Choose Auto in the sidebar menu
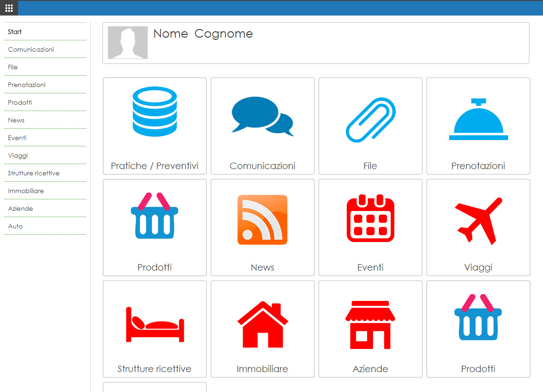 (x=15, y=226)
